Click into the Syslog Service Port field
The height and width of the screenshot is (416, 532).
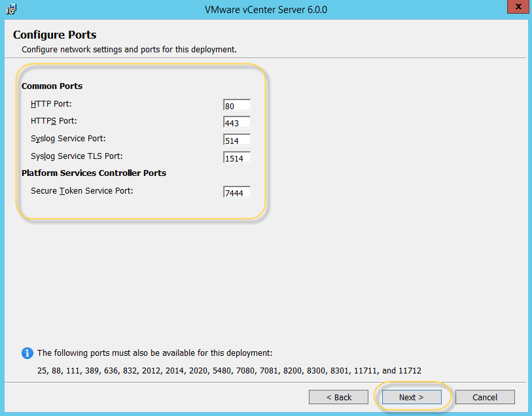(x=236, y=140)
